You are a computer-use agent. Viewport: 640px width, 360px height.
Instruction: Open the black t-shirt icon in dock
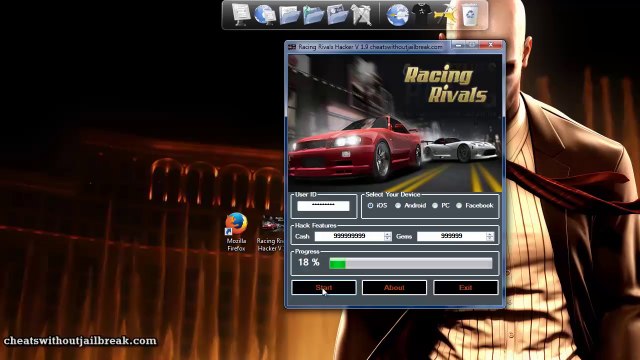point(422,14)
